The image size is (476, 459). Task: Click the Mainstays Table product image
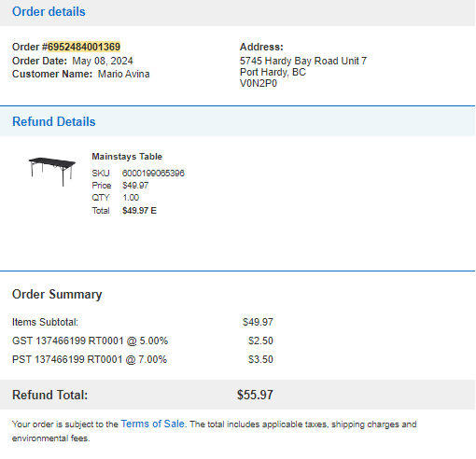(x=52, y=172)
